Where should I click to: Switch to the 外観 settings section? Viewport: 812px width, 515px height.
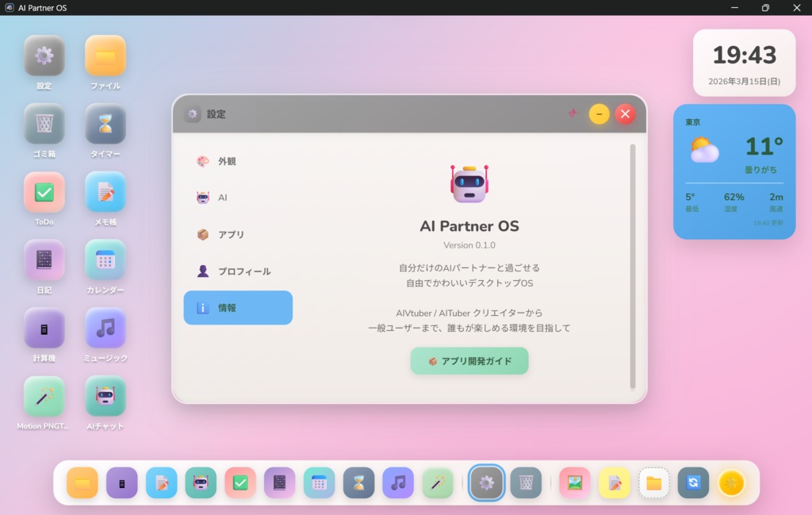coord(236,160)
